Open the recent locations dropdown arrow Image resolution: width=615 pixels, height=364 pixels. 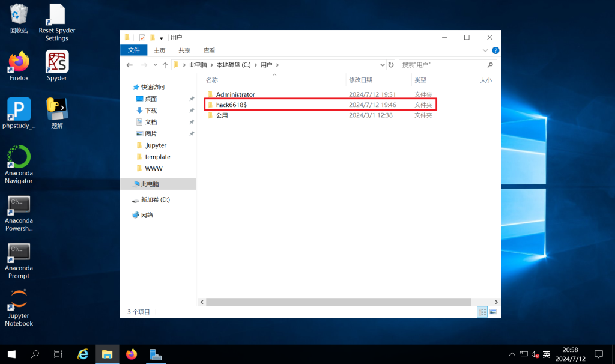click(155, 65)
